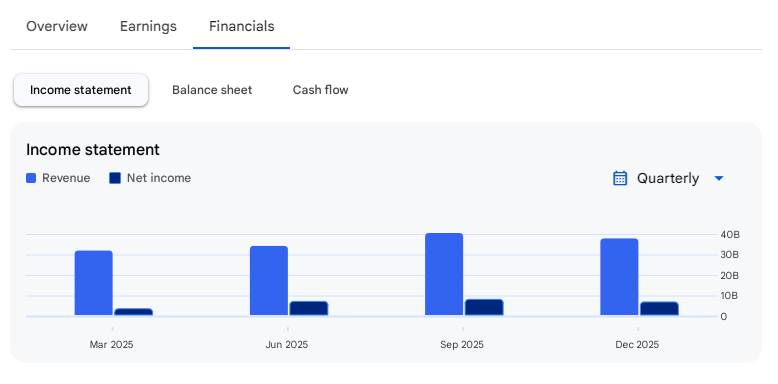
Task: Open the Earnings tab
Action: [x=148, y=26]
